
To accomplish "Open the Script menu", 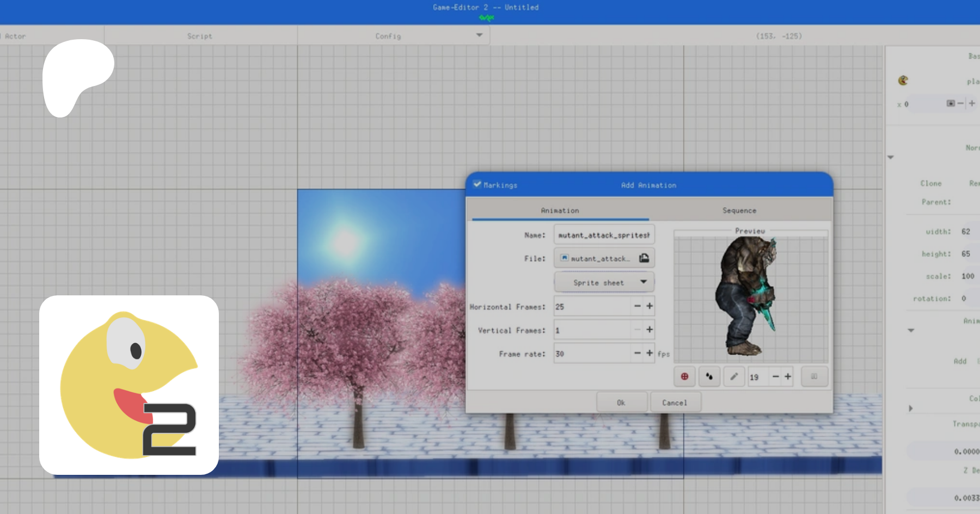I will coord(200,36).
